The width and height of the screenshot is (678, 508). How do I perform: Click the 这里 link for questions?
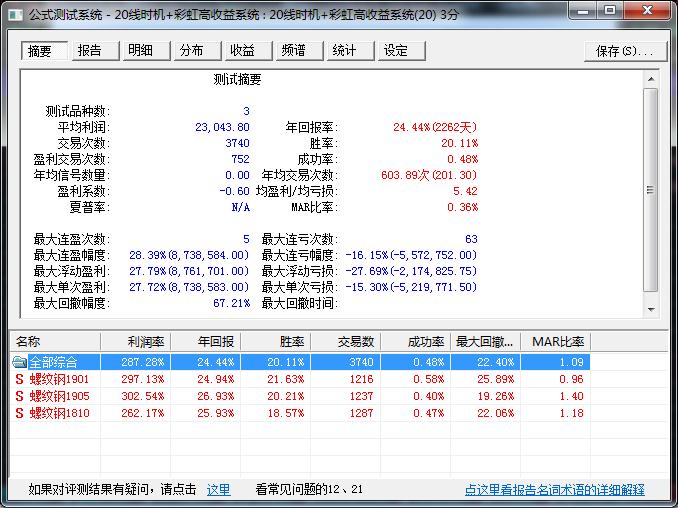[x=218, y=489]
